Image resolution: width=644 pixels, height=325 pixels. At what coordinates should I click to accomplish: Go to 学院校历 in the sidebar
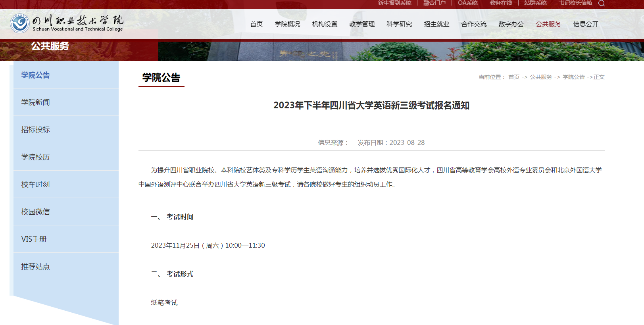coord(35,157)
